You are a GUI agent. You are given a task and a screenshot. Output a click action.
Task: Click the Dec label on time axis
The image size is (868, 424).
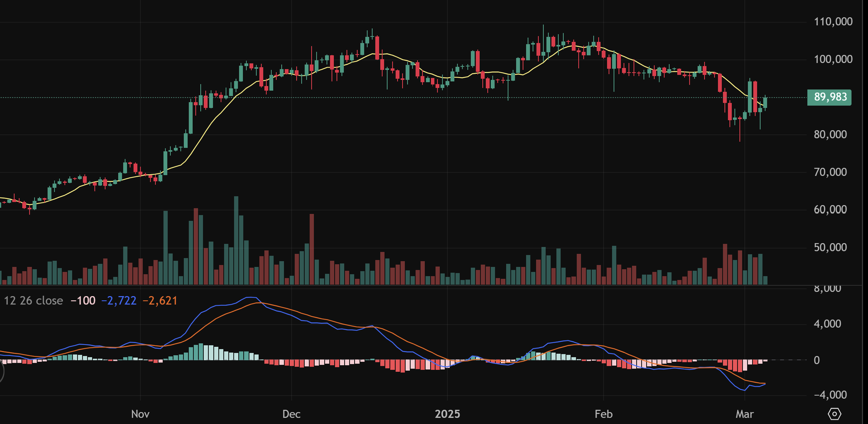click(291, 414)
